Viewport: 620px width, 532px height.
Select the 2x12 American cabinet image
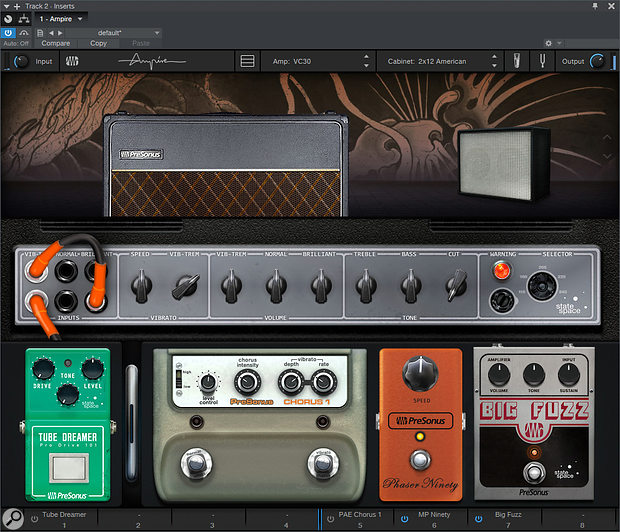504,164
